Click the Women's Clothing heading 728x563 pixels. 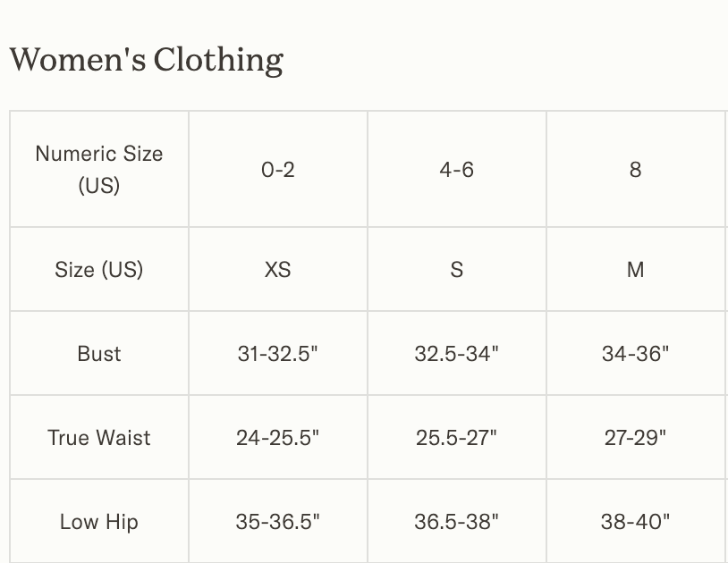147,60
